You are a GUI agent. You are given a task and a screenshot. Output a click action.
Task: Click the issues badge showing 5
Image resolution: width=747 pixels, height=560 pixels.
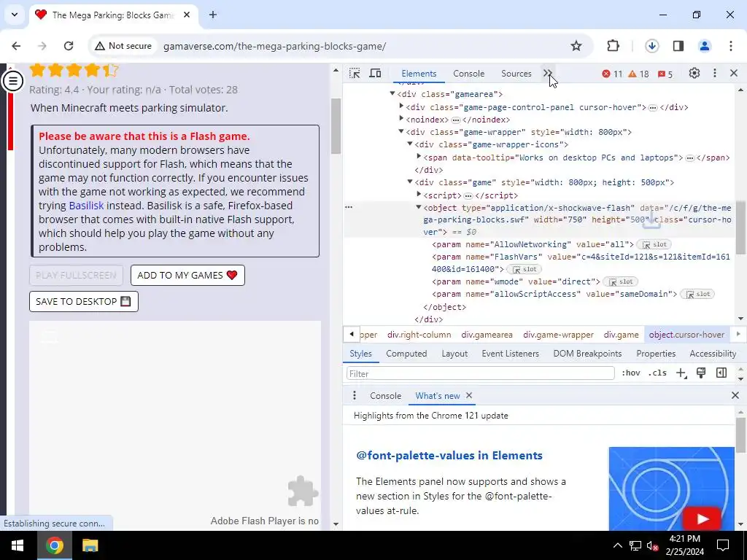tap(665, 74)
